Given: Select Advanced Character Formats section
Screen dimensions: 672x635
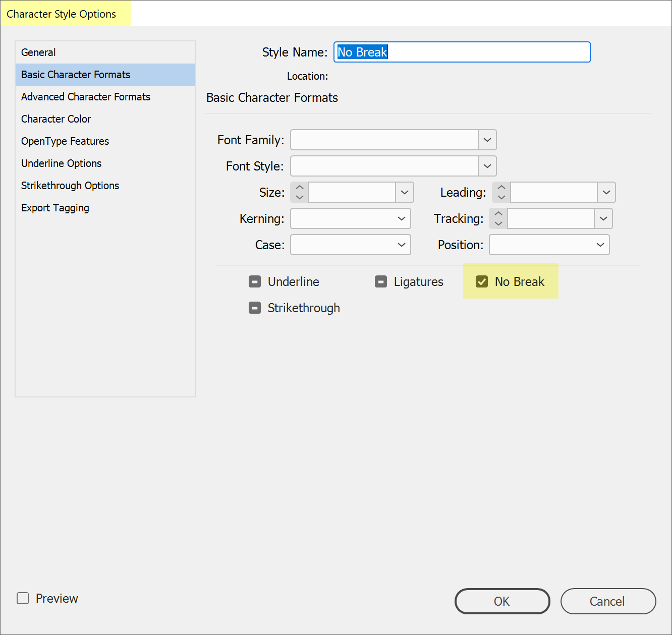Looking at the screenshot, I should (x=86, y=97).
